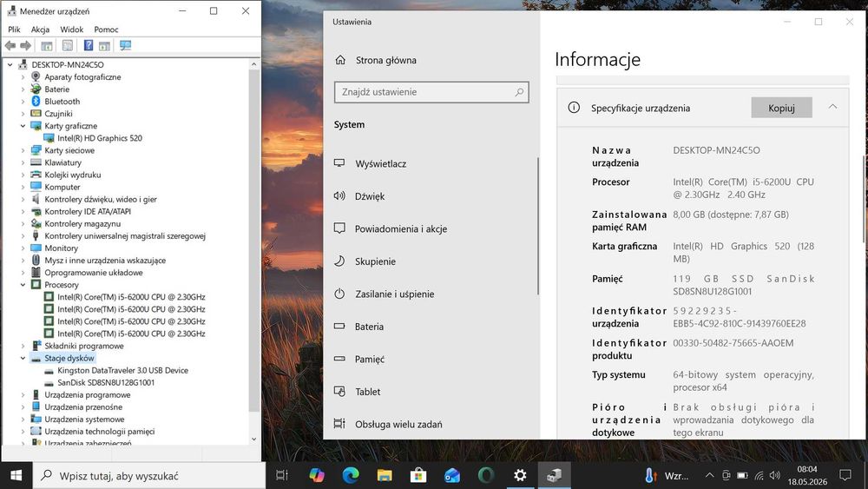Collapse the Karty graficzne node chevron
The image size is (868, 489).
point(23,126)
